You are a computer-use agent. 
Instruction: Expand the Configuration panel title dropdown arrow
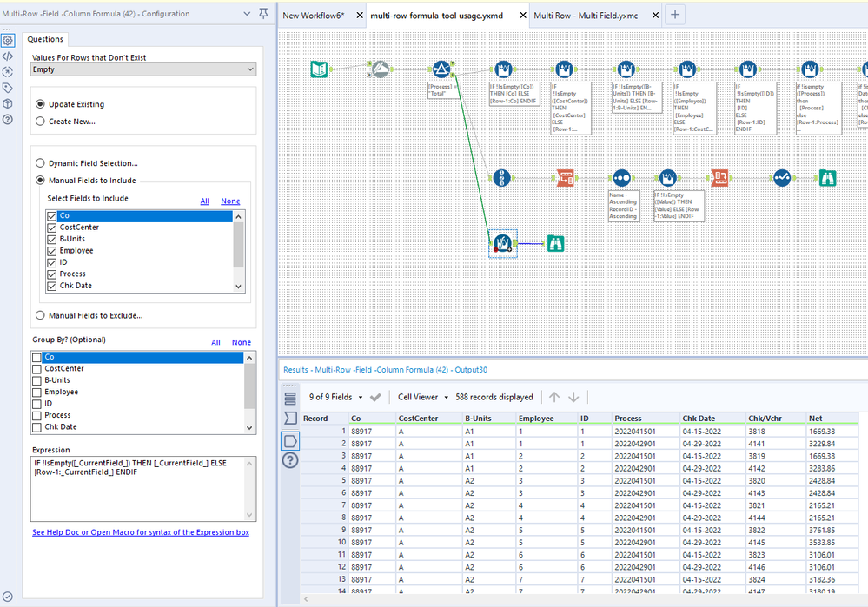247,14
